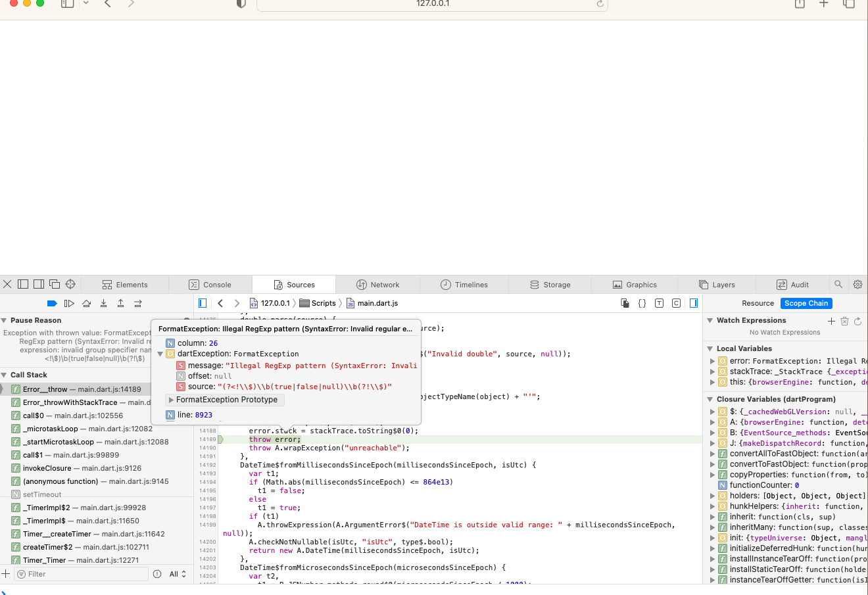Click the Type profiling T icon
This screenshot has height=595, width=868.
pyautogui.click(x=659, y=303)
